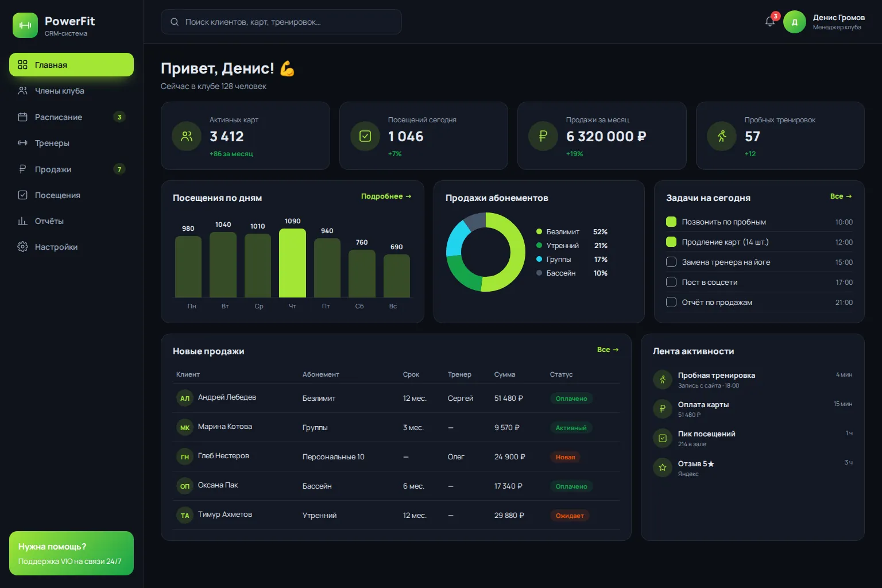The height and width of the screenshot is (588, 882).
Task: Click the ОП avatar of Оксана Пак
Action: [x=185, y=486]
